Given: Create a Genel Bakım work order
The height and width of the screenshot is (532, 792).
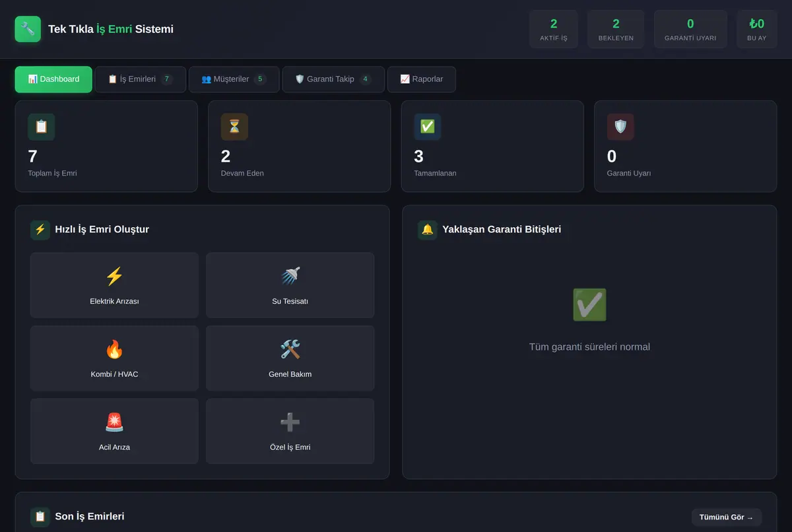Looking at the screenshot, I should point(290,358).
